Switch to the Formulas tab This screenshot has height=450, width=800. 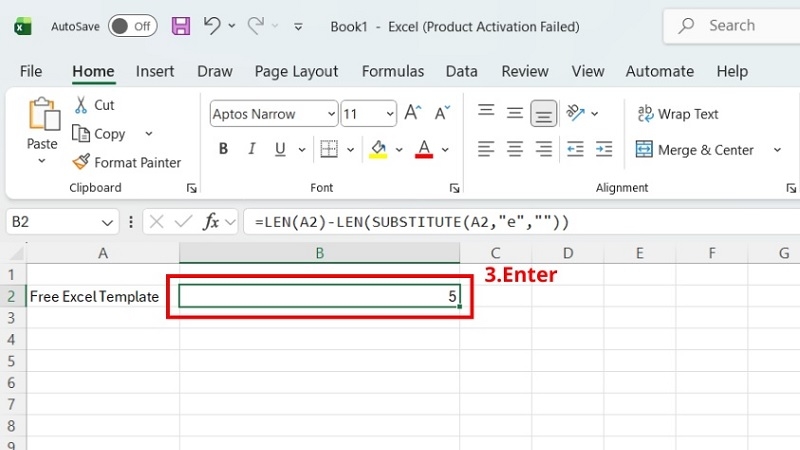pyautogui.click(x=393, y=71)
